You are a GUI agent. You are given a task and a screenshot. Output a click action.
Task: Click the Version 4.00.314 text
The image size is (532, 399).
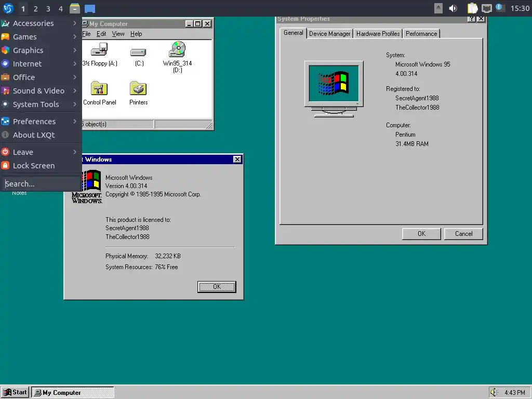(x=126, y=186)
